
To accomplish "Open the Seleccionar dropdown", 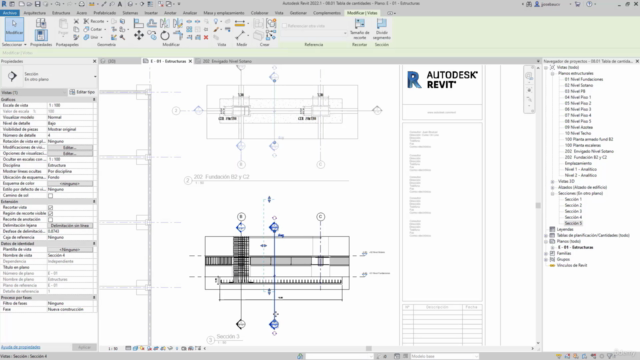I will pyautogui.click(x=14, y=44).
